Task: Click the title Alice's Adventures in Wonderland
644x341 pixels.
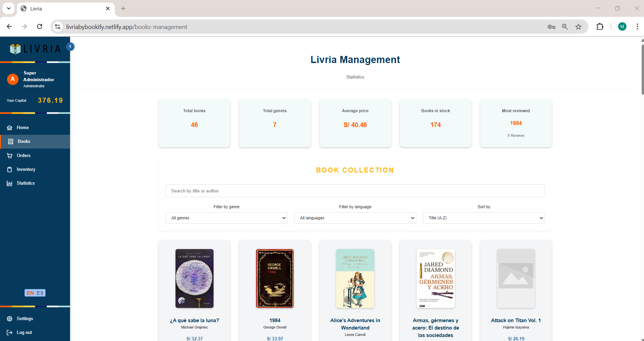Action: pyautogui.click(x=355, y=324)
